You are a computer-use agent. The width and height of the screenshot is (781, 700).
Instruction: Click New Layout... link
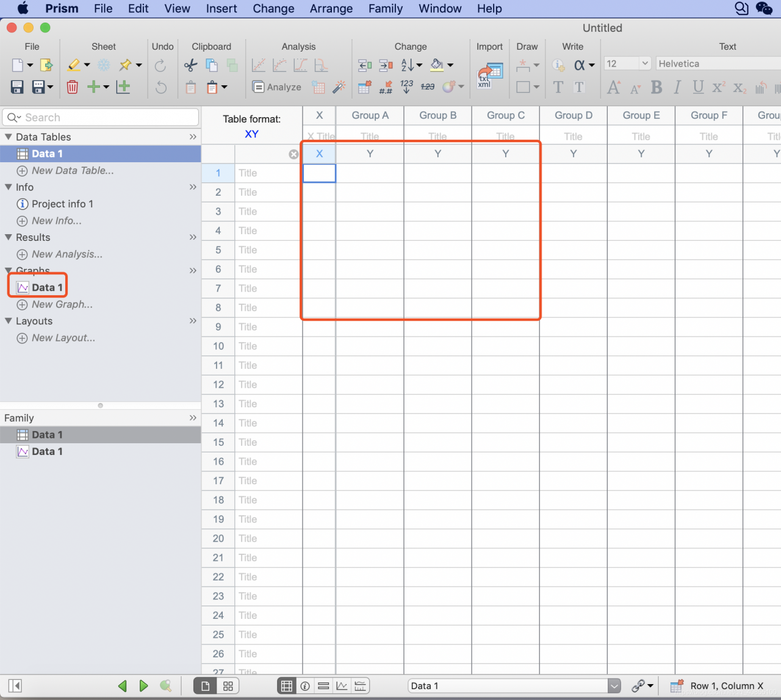point(63,338)
